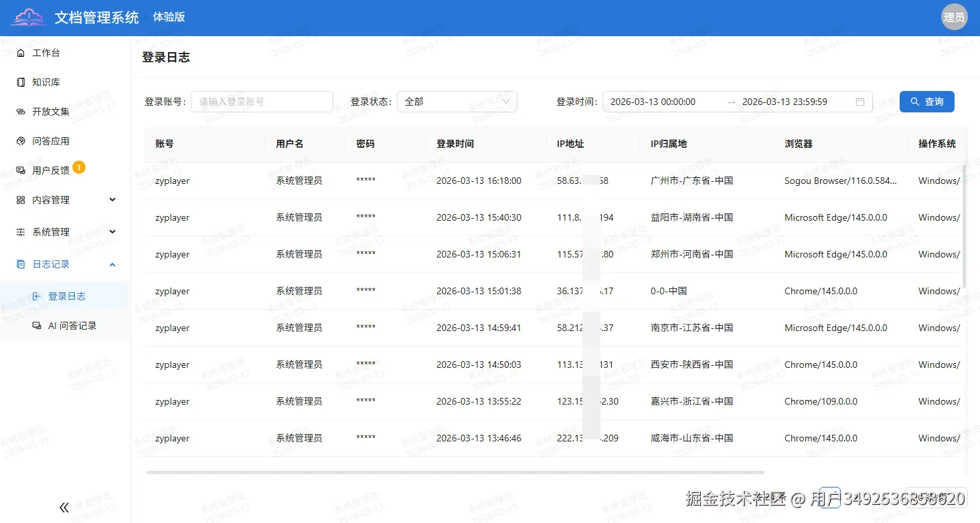Click the AI 问答记录 chat icon
The height and width of the screenshot is (523, 980).
[x=37, y=326]
